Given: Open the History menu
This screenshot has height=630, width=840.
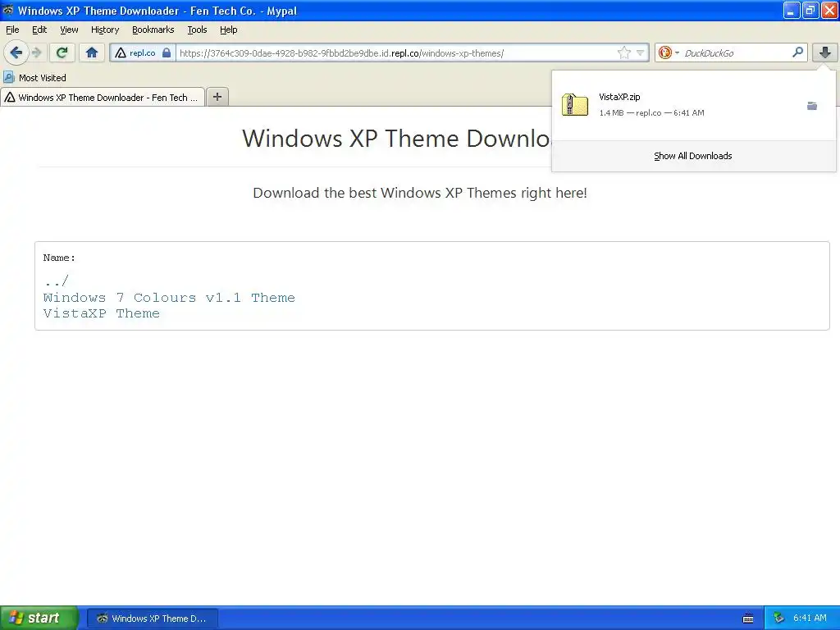Looking at the screenshot, I should pyautogui.click(x=104, y=30).
